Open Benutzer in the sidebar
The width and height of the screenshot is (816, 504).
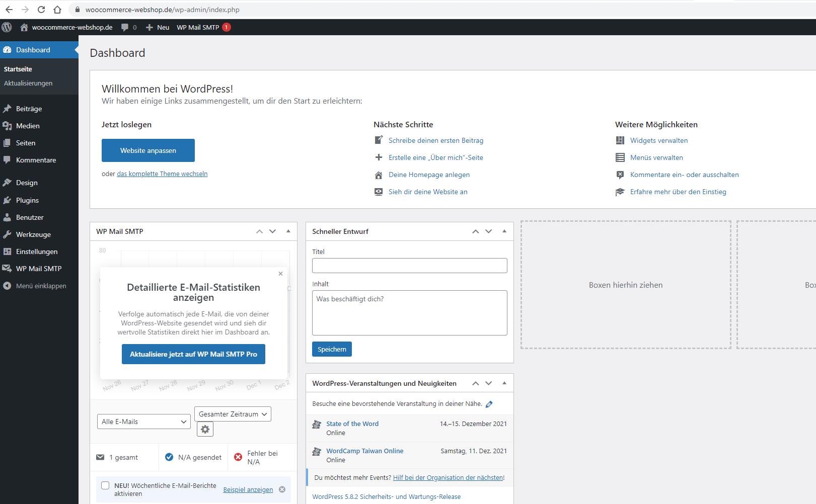pos(39,217)
